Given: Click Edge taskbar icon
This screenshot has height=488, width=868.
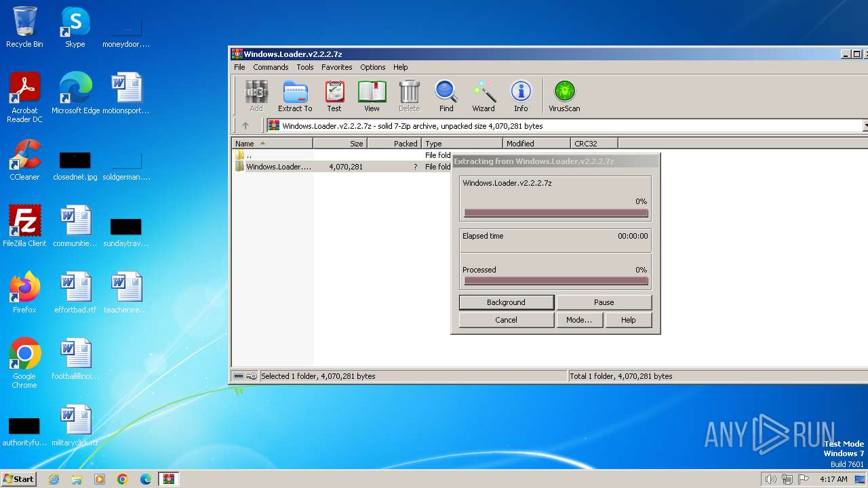Looking at the screenshot, I should point(146,479).
